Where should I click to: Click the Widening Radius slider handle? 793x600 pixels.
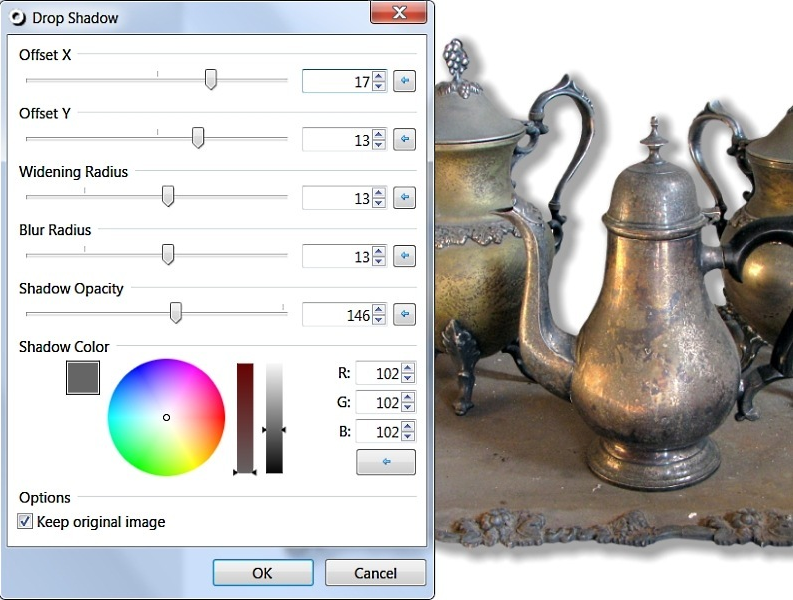[x=168, y=196]
